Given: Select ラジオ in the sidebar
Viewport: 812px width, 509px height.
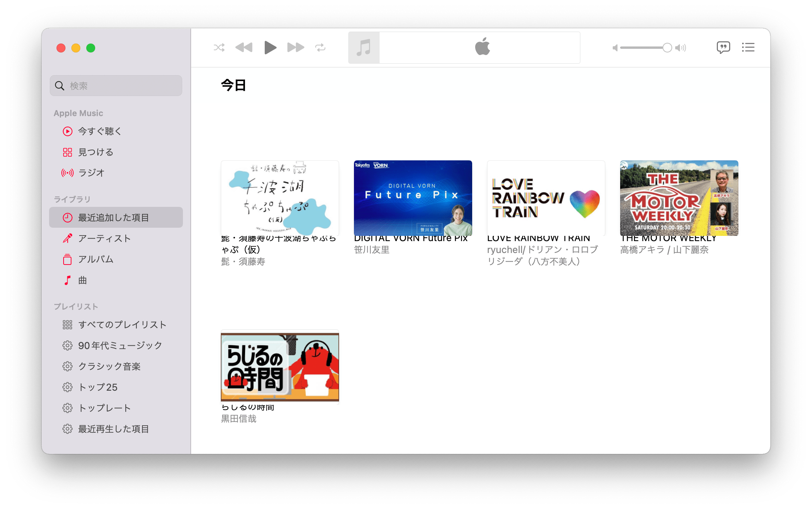Looking at the screenshot, I should click(x=91, y=173).
